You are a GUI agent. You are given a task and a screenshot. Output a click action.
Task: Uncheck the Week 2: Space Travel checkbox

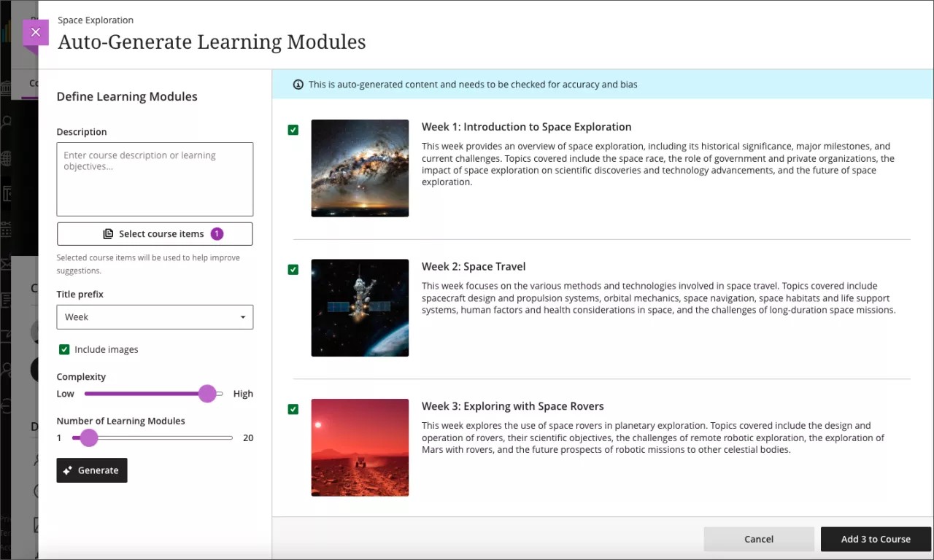point(293,269)
